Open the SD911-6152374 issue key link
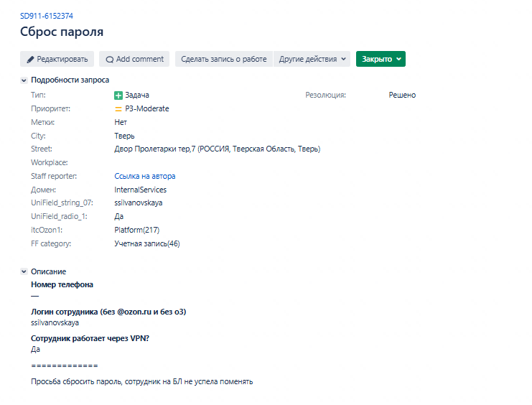The height and width of the screenshot is (405, 532). [x=47, y=16]
